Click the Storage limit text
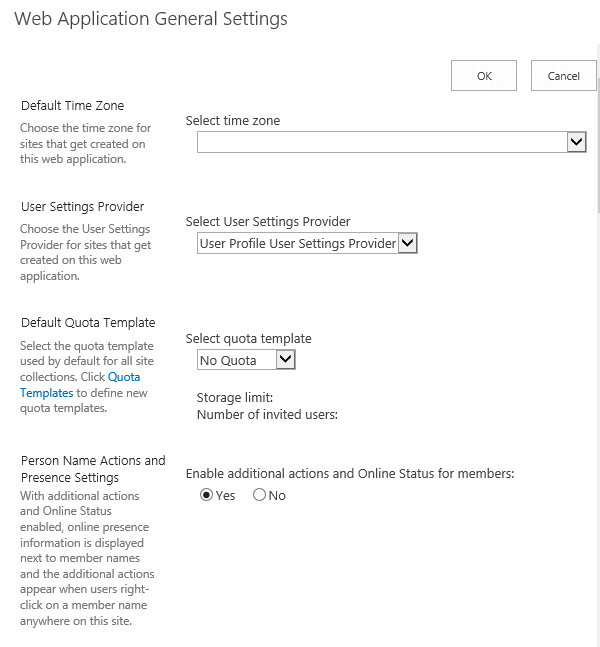 coord(235,397)
